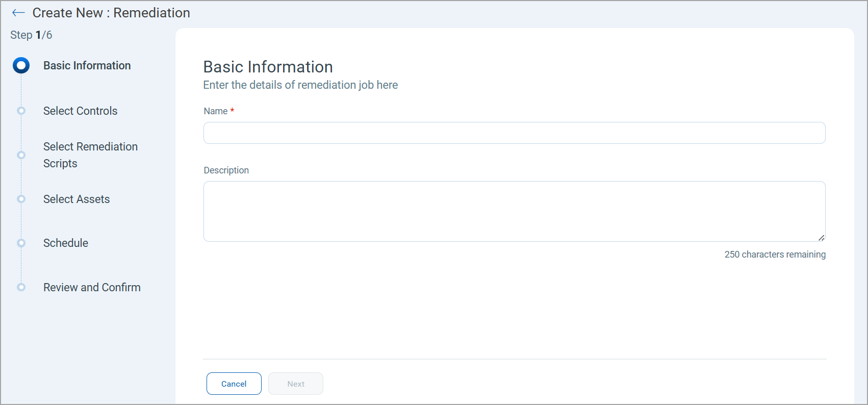
Task: Click the Select Remediation Scripts step dot
Action: coord(21,155)
